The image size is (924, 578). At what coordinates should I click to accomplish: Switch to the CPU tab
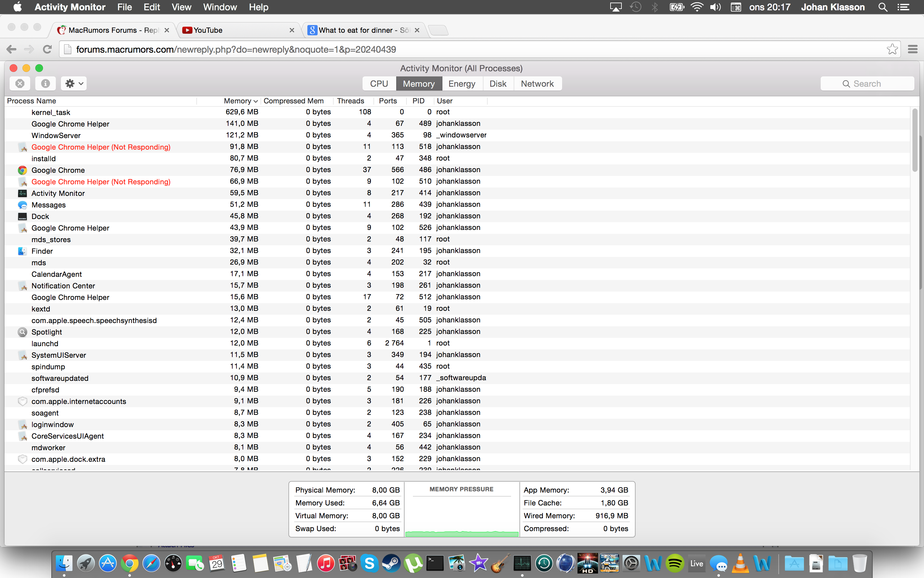(379, 84)
